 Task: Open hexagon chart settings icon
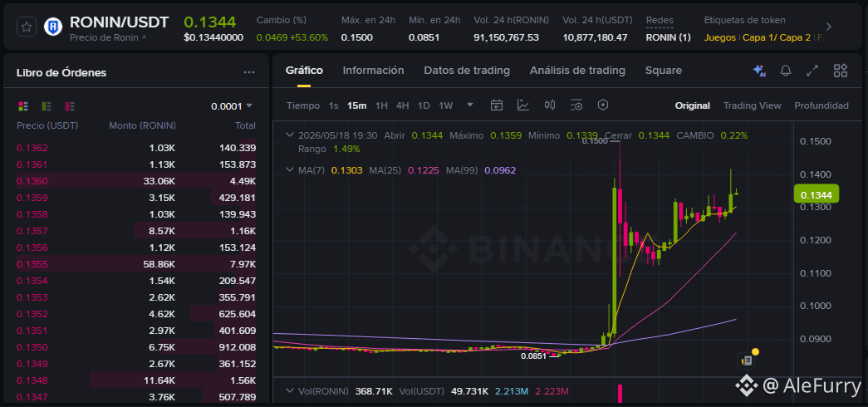[603, 105]
